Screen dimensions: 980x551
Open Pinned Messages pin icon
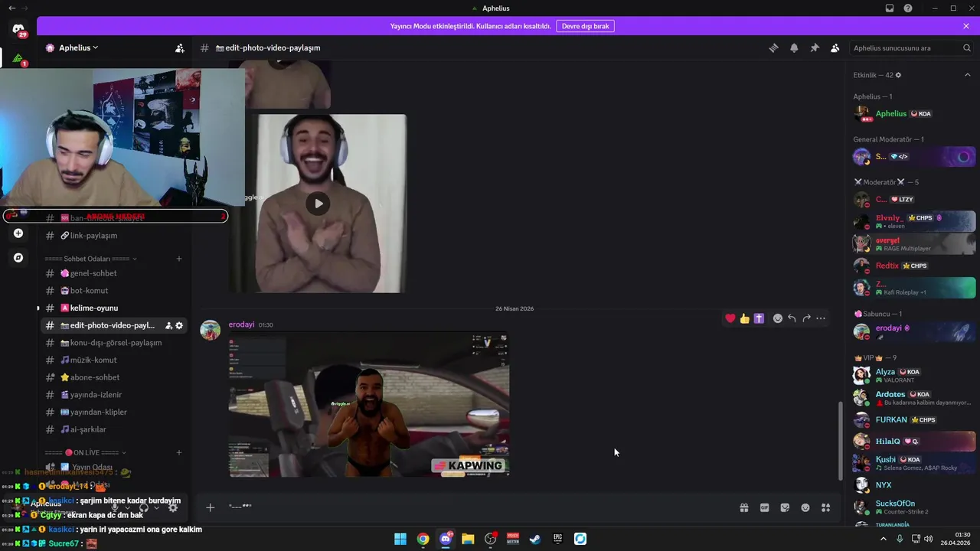coord(815,47)
